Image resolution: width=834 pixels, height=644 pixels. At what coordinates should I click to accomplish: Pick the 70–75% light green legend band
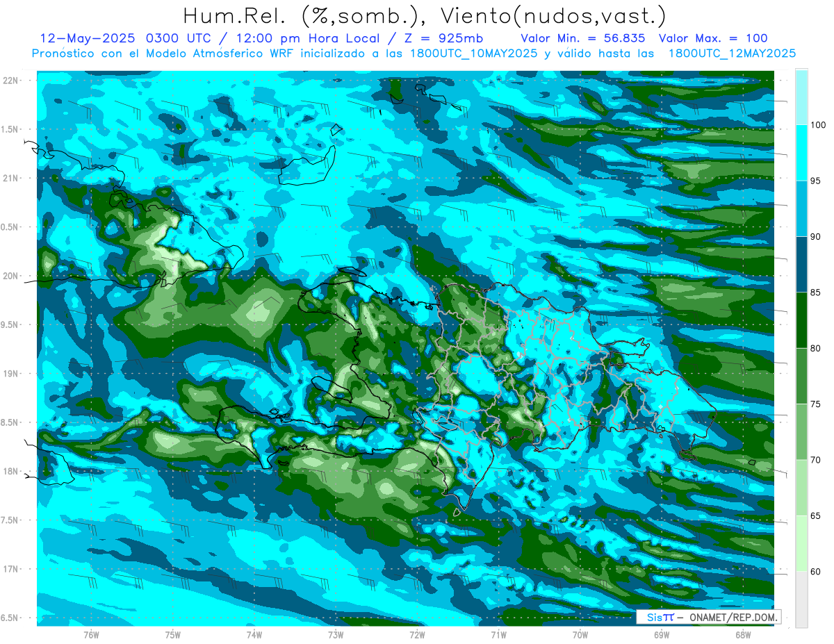[801, 432]
